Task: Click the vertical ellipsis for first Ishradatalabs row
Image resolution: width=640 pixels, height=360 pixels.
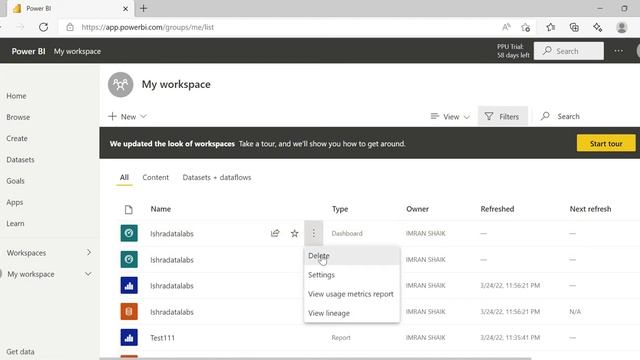Action: tap(313, 233)
